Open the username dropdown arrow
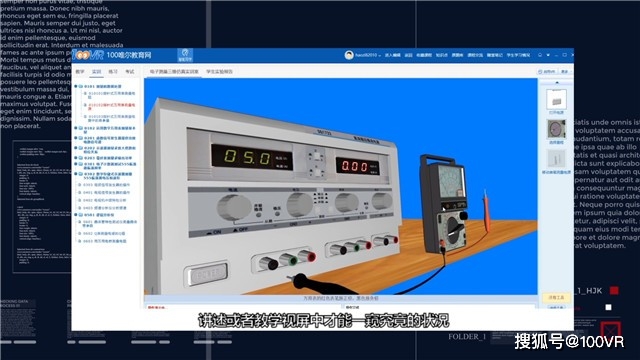640x360 pixels. click(x=380, y=56)
